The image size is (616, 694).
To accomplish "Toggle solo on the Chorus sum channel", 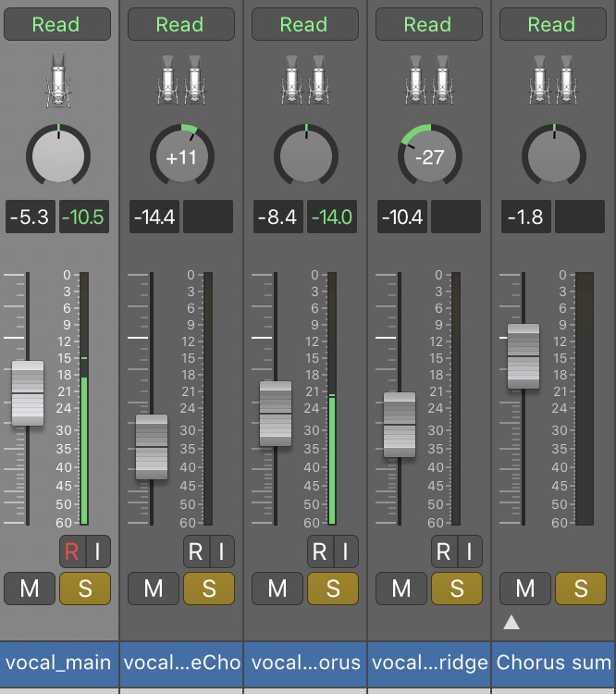I will pyautogui.click(x=580, y=589).
